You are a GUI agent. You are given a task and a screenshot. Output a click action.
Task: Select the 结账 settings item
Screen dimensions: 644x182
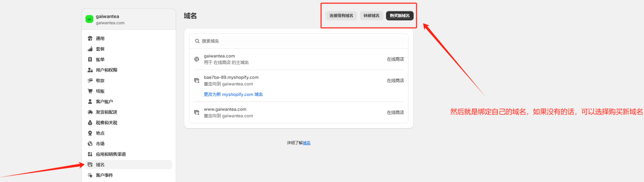point(129,91)
